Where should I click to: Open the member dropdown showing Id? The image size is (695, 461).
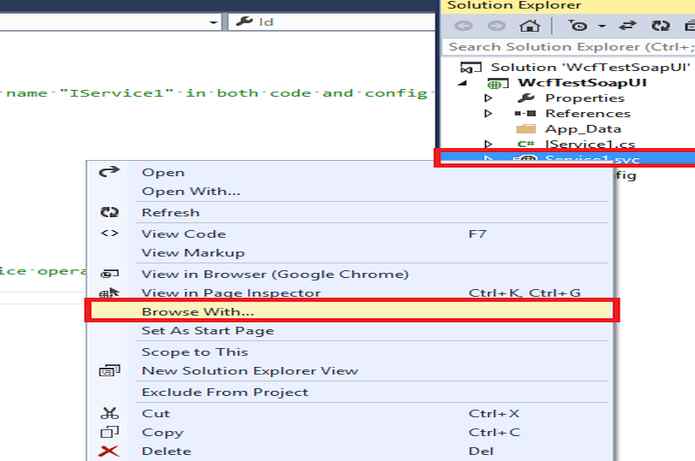[x=331, y=22]
